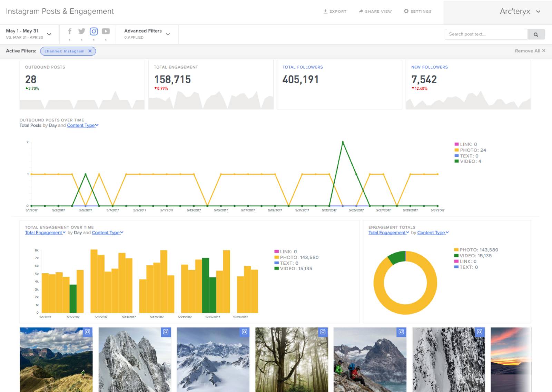Screen dimensions: 552x392
Task: Open the steep snowy cliff face thumbnail
Action: tap(448, 360)
